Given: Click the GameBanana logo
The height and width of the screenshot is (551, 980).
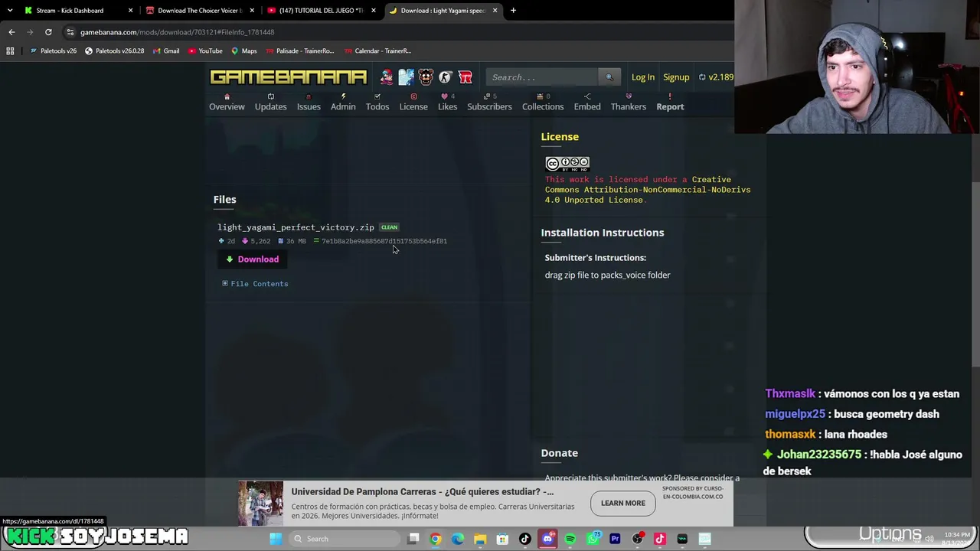Looking at the screenshot, I should 289,77.
